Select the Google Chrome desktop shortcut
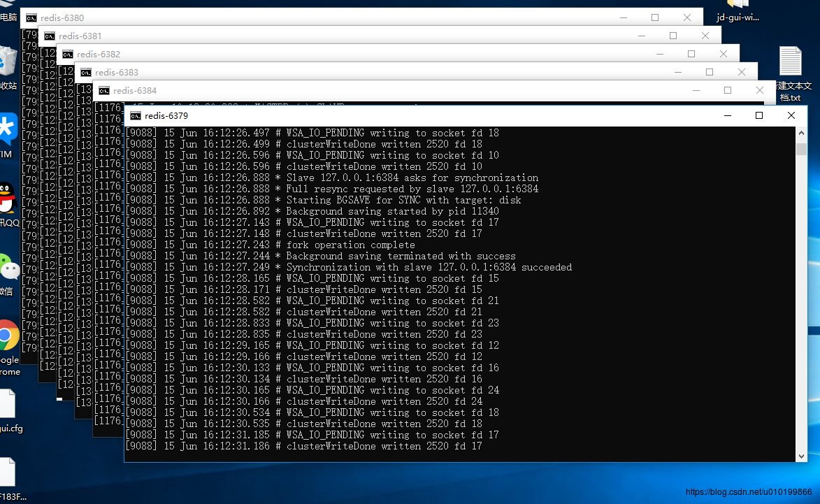The width and height of the screenshot is (820, 504). click(8, 337)
